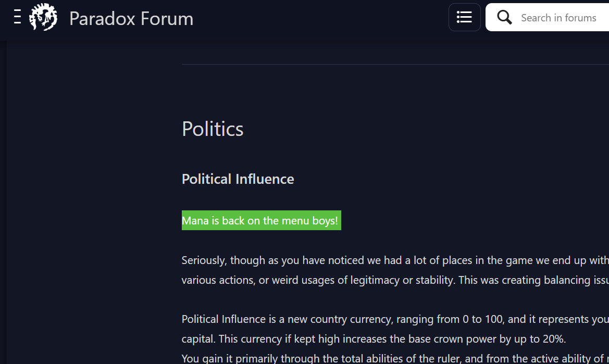
Task: Click the Politics heading
Action: pos(213,129)
